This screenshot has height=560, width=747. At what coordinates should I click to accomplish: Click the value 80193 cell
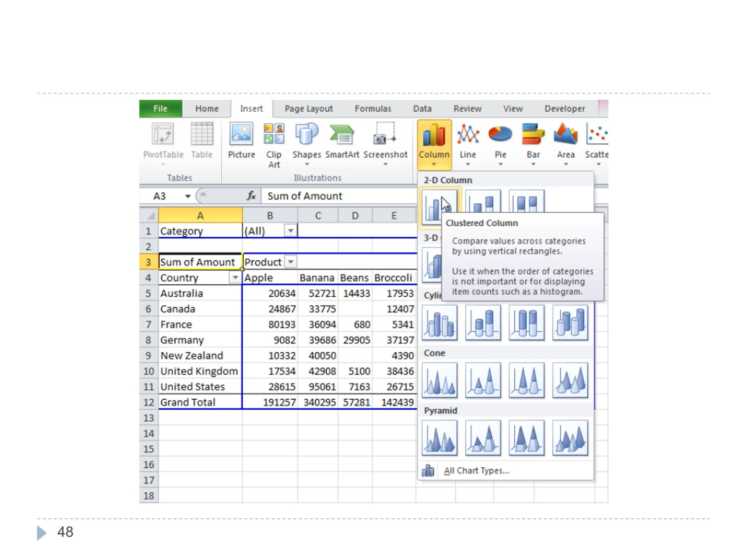click(270, 324)
